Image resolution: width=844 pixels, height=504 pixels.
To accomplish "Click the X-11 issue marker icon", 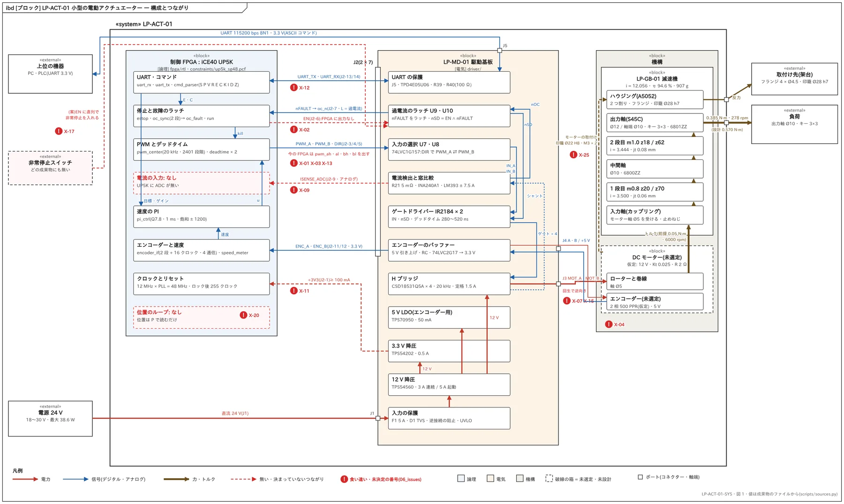I will tap(294, 291).
